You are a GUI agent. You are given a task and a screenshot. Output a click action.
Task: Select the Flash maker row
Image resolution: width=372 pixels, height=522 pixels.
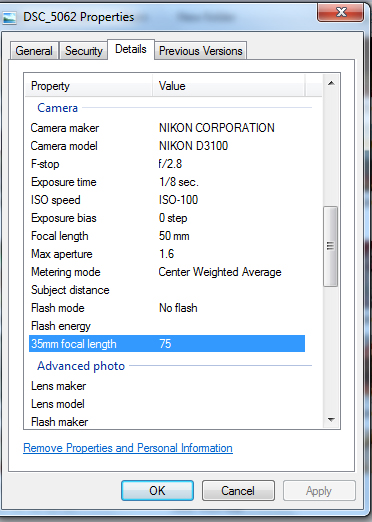coord(167,422)
